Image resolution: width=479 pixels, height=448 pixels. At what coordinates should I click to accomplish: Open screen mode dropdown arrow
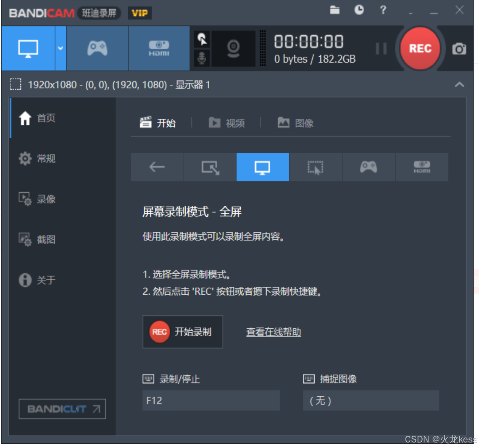click(61, 48)
